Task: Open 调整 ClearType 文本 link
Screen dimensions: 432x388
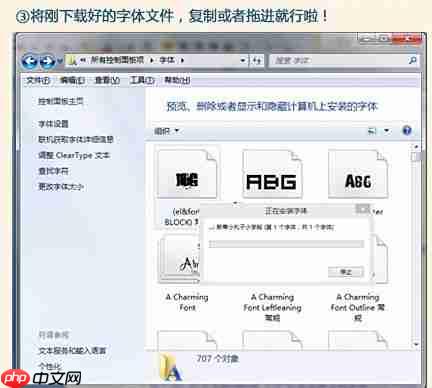Action: (74, 155)
